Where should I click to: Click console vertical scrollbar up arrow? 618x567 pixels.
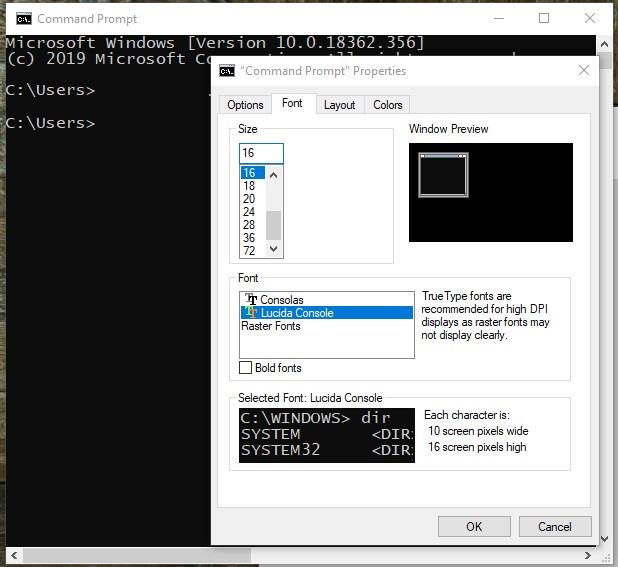pyautogui.click(x=604, y=44)
